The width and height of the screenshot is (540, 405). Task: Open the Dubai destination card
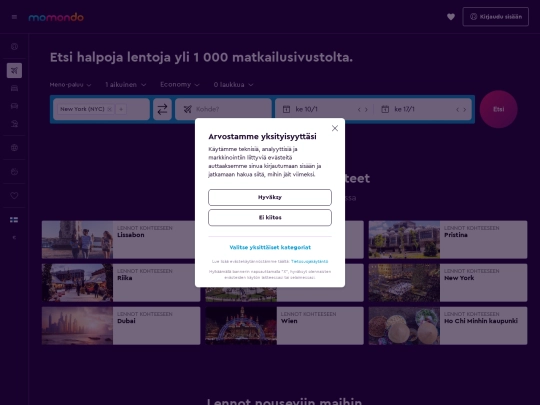click(121, 326)
